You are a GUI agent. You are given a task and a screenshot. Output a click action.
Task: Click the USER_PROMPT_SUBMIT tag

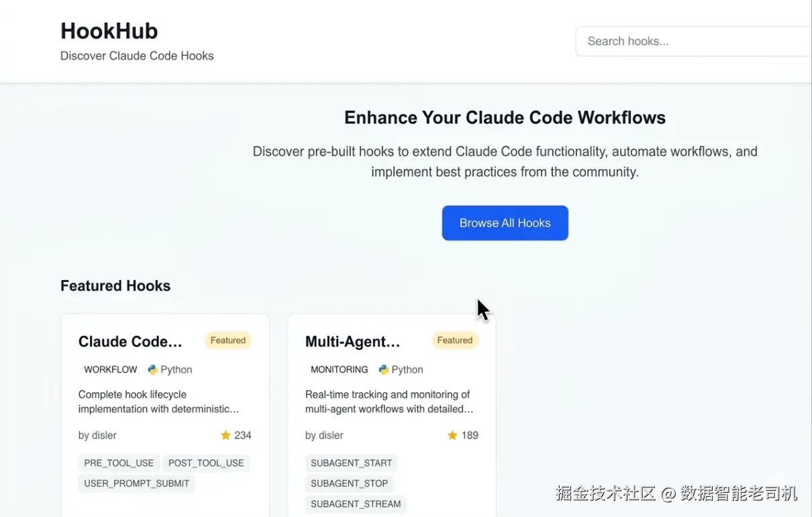point(137,483)
